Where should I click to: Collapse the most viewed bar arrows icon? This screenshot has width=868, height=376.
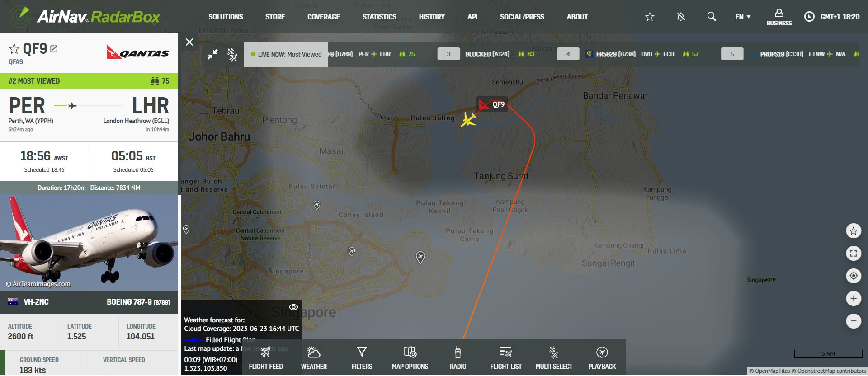click(212, 55)
